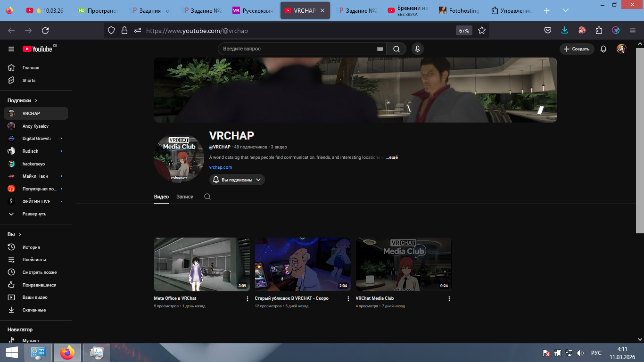The height and width of the screenshot is (362, 644).
Task: Open ФЕЙГИН LIVE subscription channel
Action: click(36, 201)
